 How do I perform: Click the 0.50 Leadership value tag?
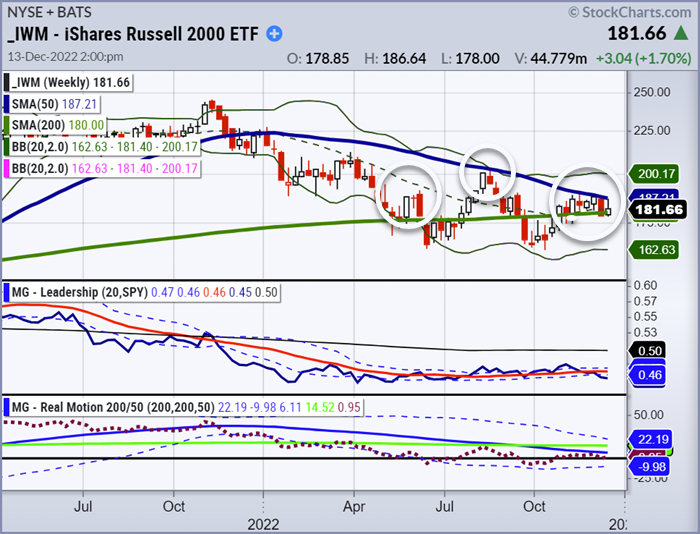point(647,351)
